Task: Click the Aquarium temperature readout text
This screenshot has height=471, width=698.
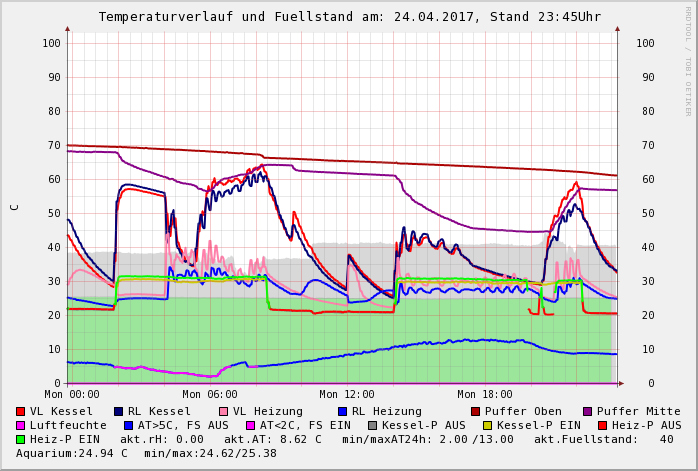Action: pos(72,453)
